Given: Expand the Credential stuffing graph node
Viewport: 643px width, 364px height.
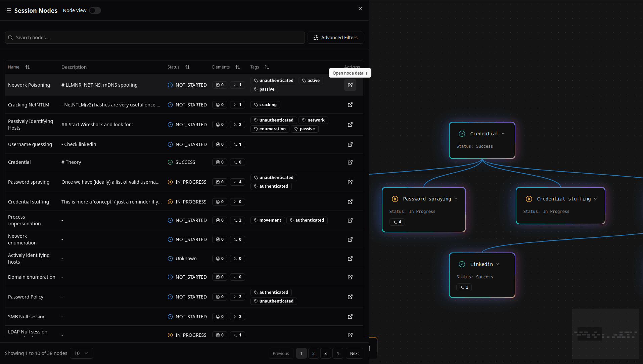Looking at the screenshot, I should click(x=595, y=199).
